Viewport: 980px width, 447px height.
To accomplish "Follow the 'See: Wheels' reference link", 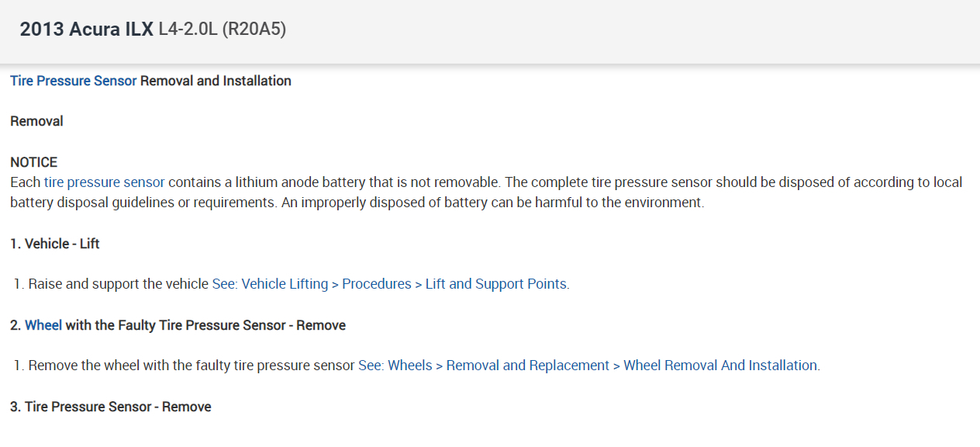I will tap(395, 366).
